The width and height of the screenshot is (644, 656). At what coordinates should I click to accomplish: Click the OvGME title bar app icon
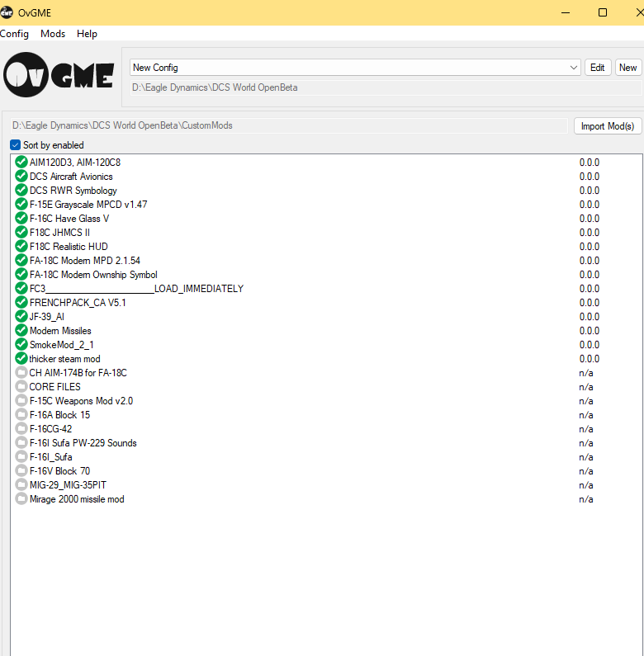7,12
